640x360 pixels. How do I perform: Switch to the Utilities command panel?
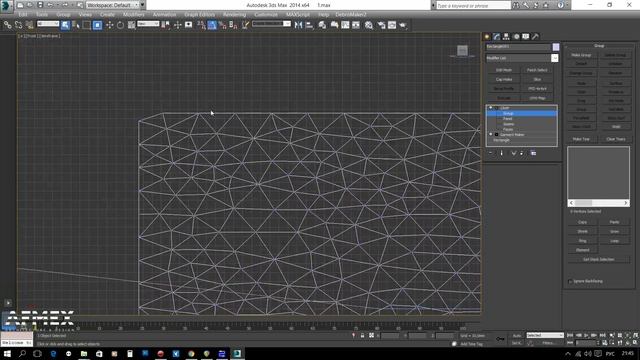[535, 37]
